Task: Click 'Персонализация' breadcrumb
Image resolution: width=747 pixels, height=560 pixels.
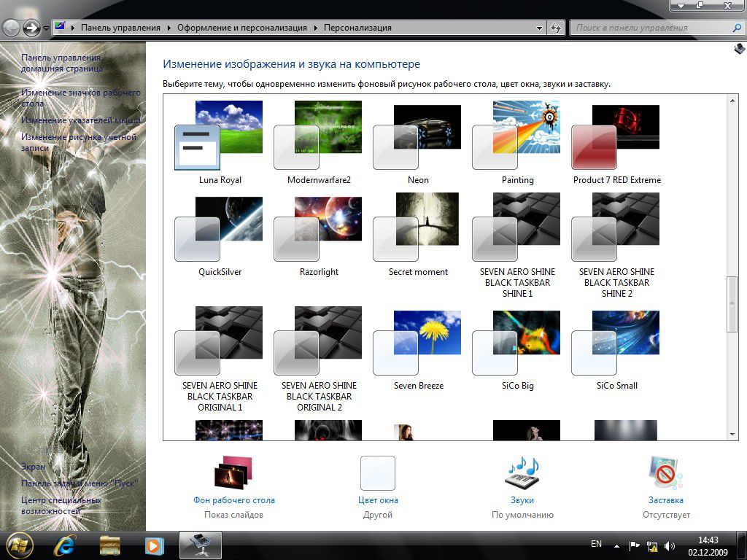Action: (x=357, y=28)
